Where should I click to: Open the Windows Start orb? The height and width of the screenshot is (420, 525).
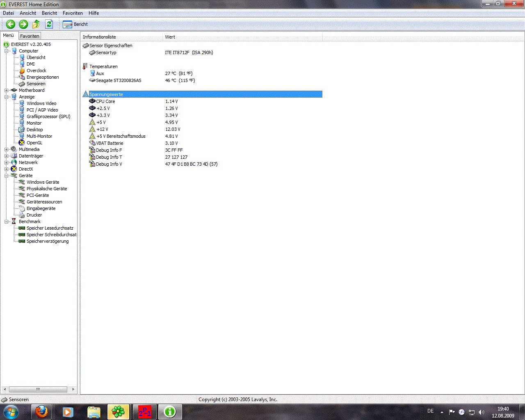pyautogui.click(x=11, y=411)
